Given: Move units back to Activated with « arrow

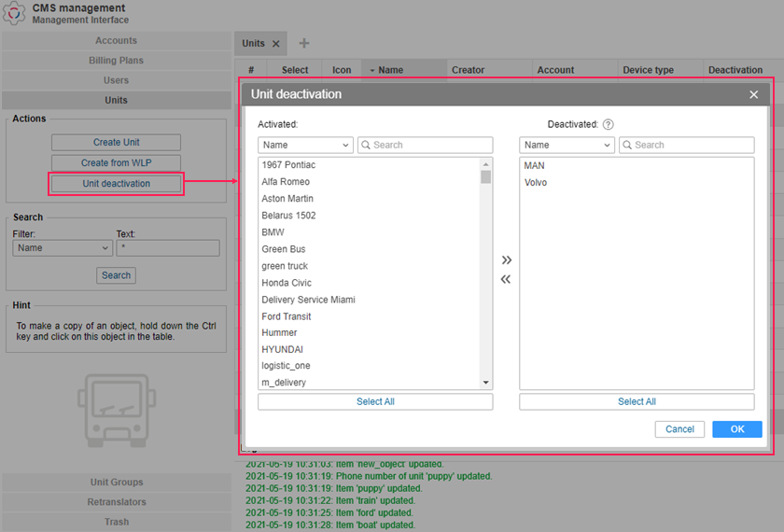Looking at the screenshot, I should pos(506,279).
